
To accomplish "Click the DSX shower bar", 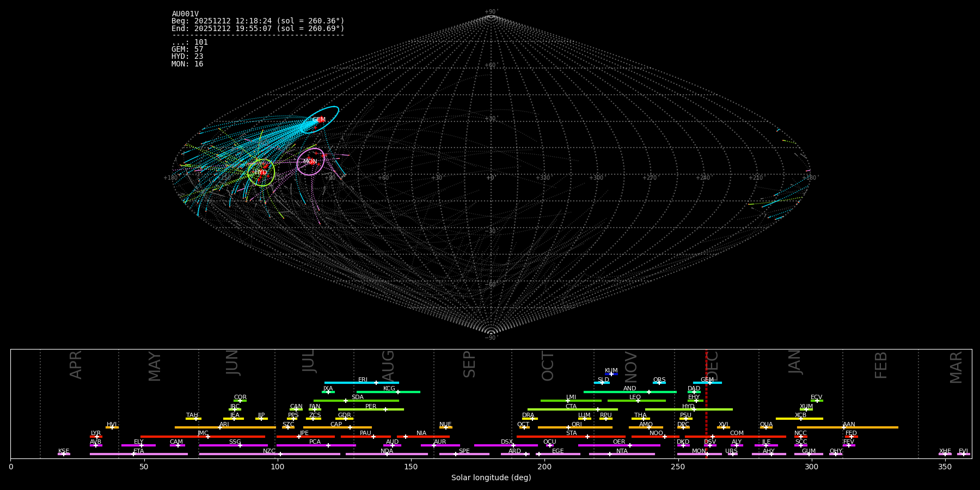I will pyautogui.click(x=506, y=445).
